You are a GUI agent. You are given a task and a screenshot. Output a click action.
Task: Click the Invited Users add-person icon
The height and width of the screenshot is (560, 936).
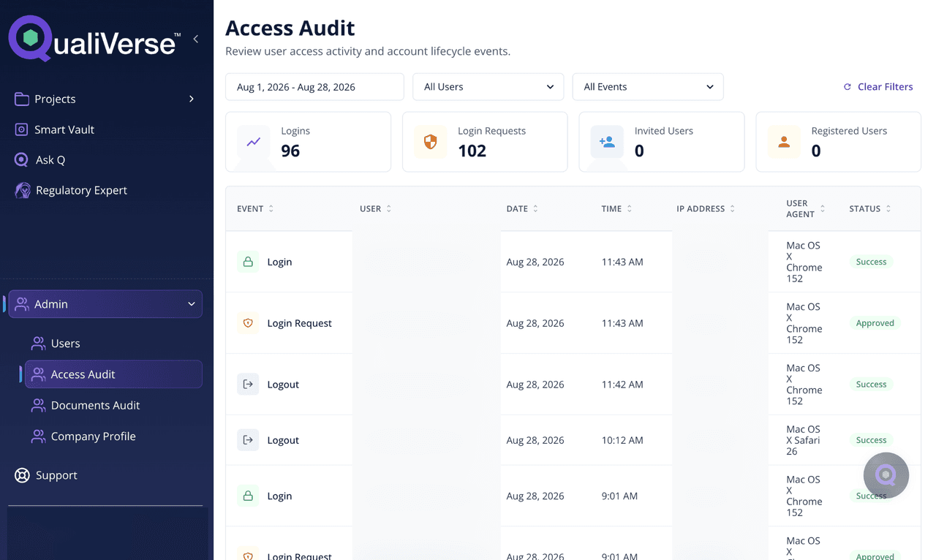(607, 142)
